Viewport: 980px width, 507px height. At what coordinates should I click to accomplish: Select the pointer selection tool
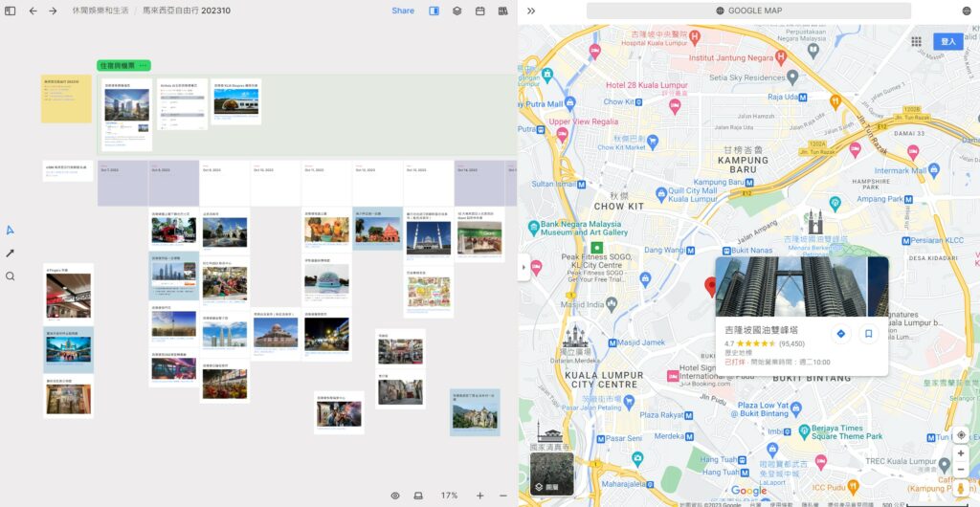(10, 230)
